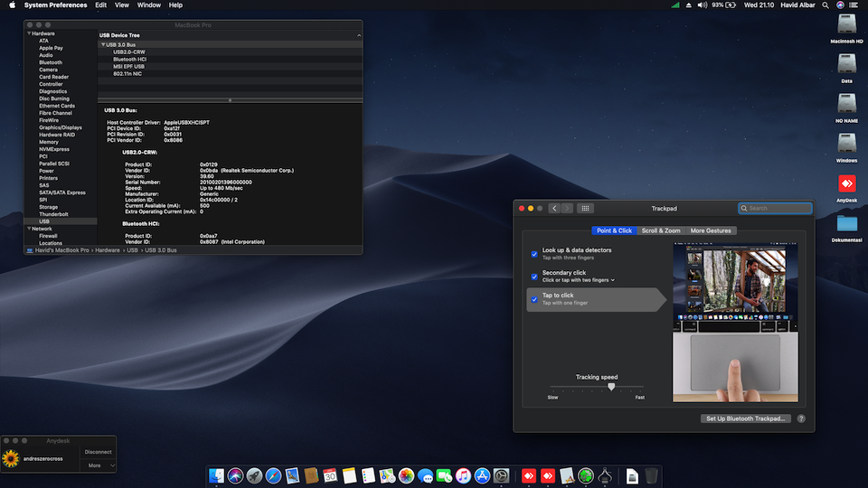Open FaceTime from the Dock

444,476
